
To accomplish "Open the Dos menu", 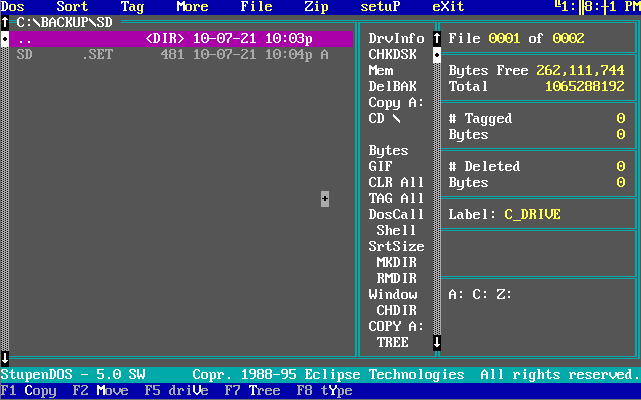I will pyautogui.click(x=12, y=7).
